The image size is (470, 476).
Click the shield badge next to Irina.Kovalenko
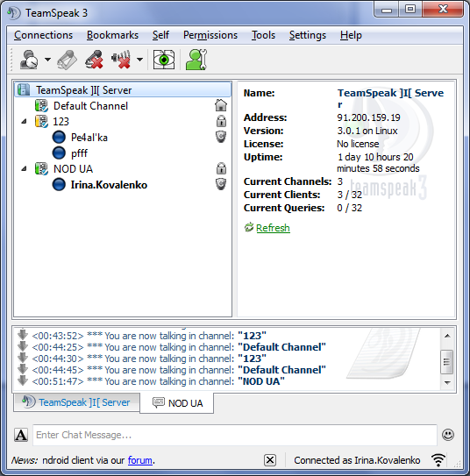(x=221, y=184)
